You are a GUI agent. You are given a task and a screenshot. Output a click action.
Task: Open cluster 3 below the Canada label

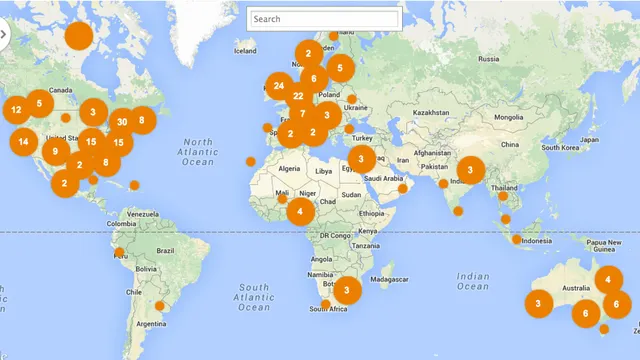[x=93, y=112]
